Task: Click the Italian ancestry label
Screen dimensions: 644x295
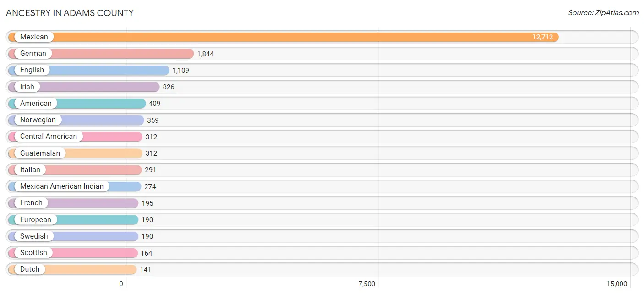Action: tap(30, 170)
